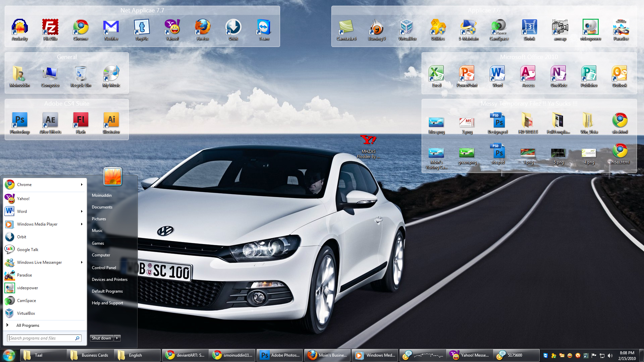Image resolution: width=644 pixels, height=362 pixels.
Task: Switch to Adobe Photoshop taskbar button
Action: pos(280,355)
